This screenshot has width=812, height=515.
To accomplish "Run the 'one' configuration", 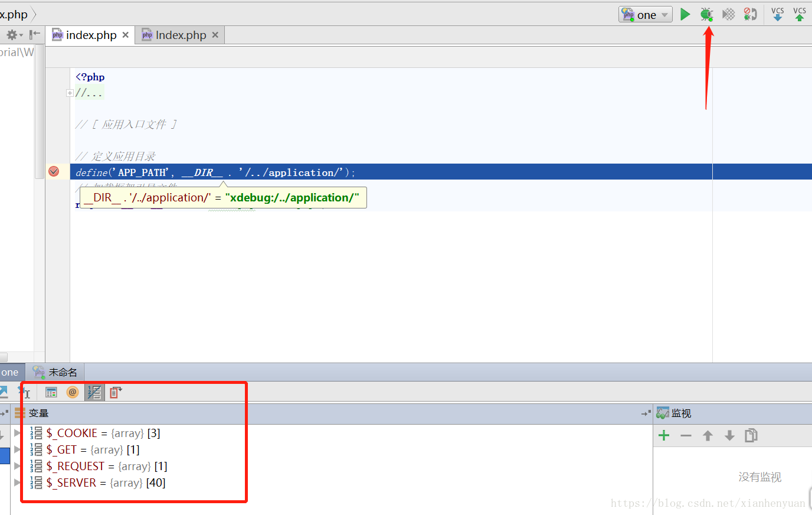I will pyautogui.click(x=685, y=14).
